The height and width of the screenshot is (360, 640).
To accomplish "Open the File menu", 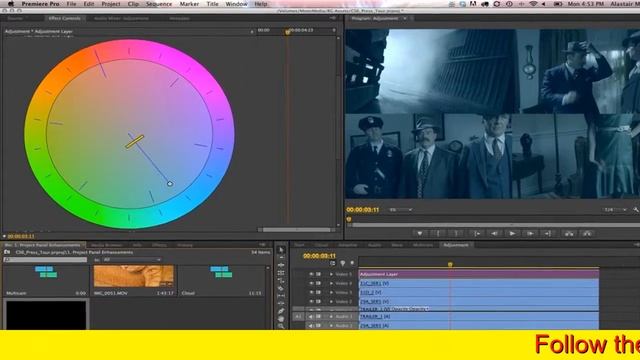I will coord(71,4).
